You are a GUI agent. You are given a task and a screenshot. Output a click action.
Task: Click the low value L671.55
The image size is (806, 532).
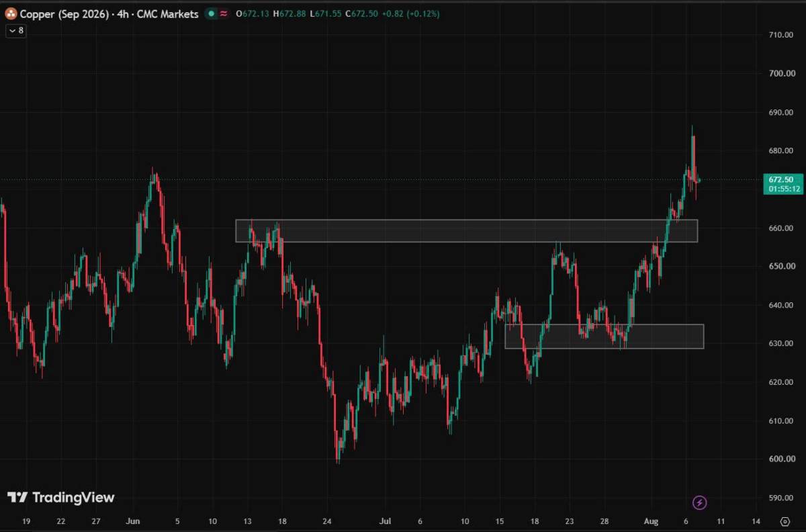pos(325,13)
